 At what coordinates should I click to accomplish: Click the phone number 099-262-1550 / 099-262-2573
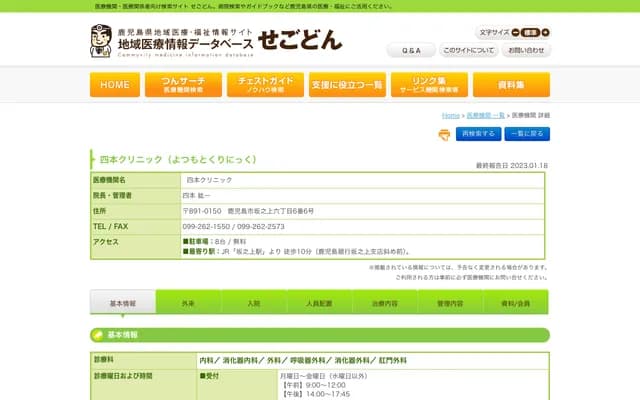pyautogui.click(x=233, y=227)
